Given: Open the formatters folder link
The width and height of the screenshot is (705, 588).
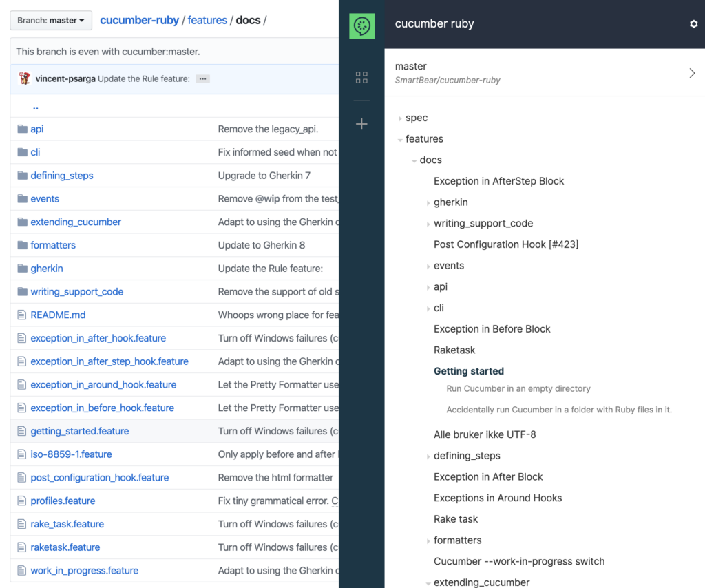Looking at the screenshot, I should (53, 245).
